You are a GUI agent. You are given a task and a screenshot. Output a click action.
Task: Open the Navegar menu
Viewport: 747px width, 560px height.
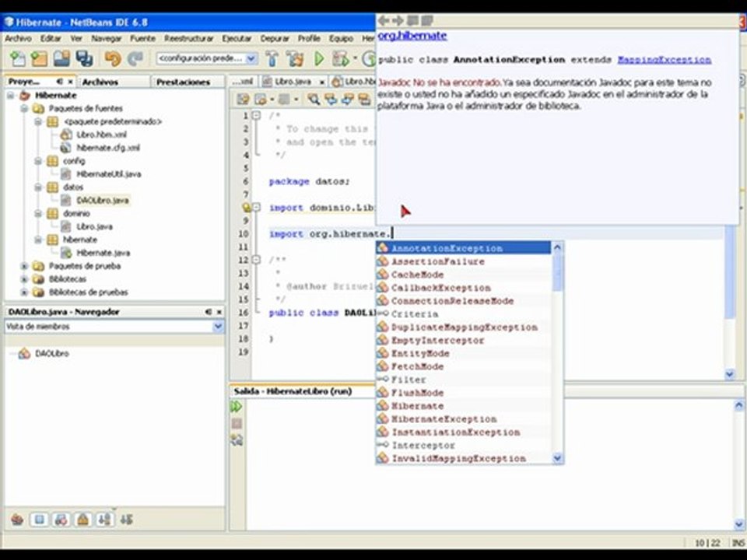[x=107, y=38]
